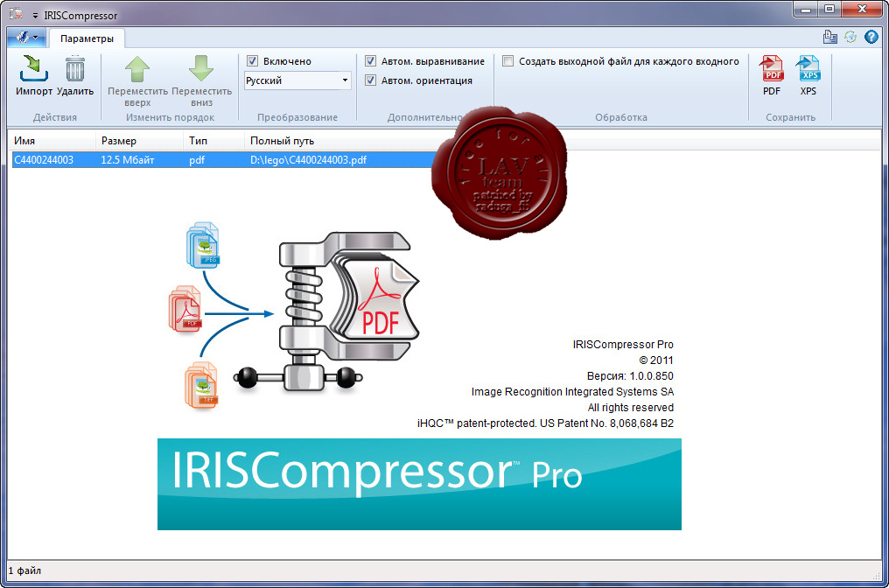Toggle the Автом. ориентация checkbox
This screenshot has height=588, width=889.
click(370, 80)
